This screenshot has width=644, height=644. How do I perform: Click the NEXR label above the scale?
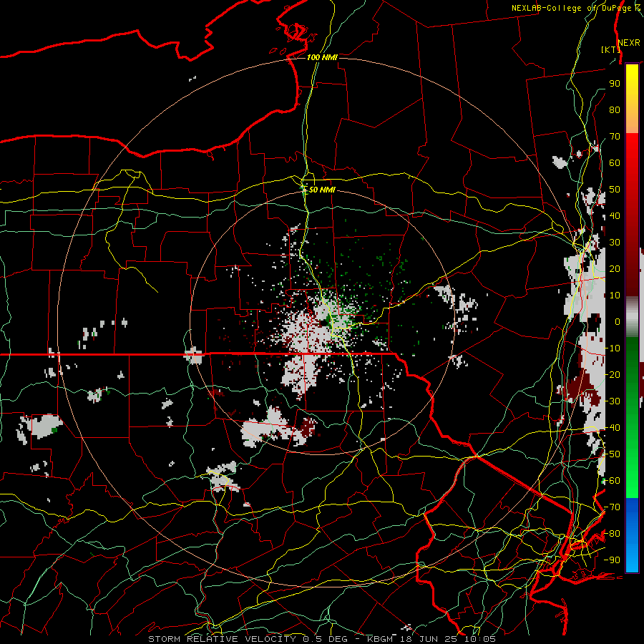tap(629, 43)
